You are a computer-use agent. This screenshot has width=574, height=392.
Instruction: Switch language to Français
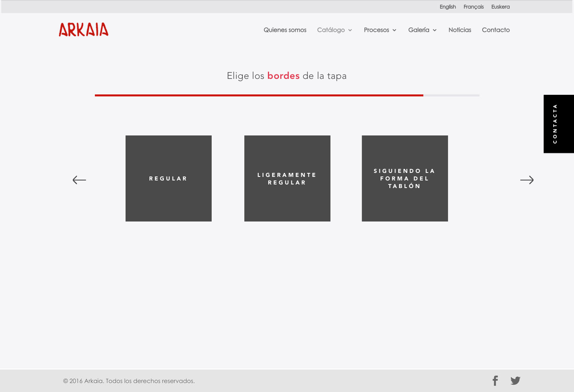pos(474,7)
